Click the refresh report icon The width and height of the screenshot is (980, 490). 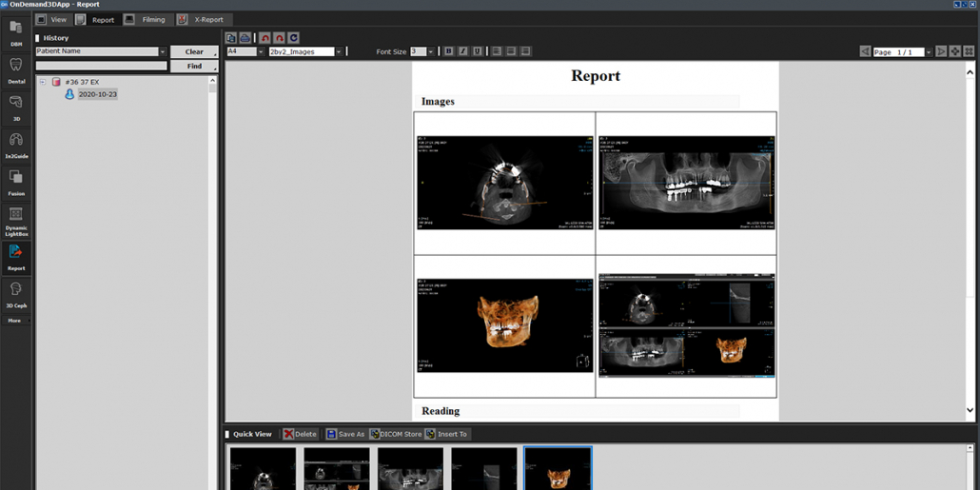tap(294, 38)
